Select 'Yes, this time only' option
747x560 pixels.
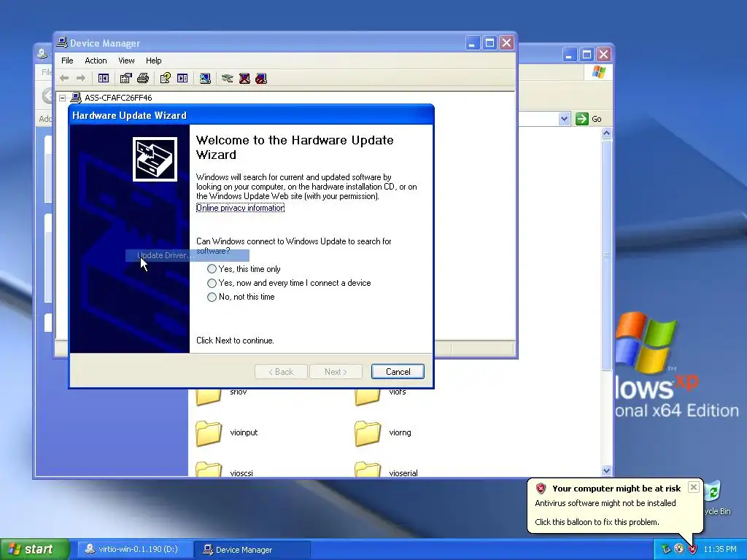click(x=212, y=269)
